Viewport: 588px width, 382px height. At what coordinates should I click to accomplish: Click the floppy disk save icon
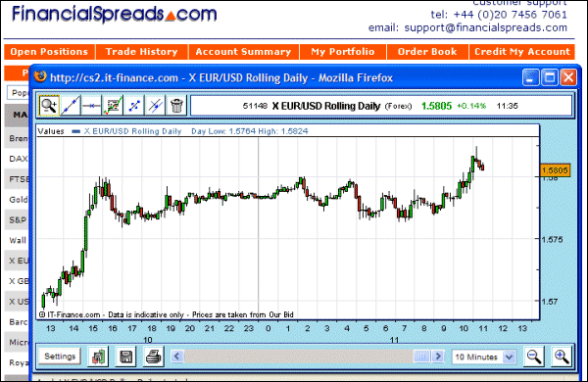tap(126, 357)
